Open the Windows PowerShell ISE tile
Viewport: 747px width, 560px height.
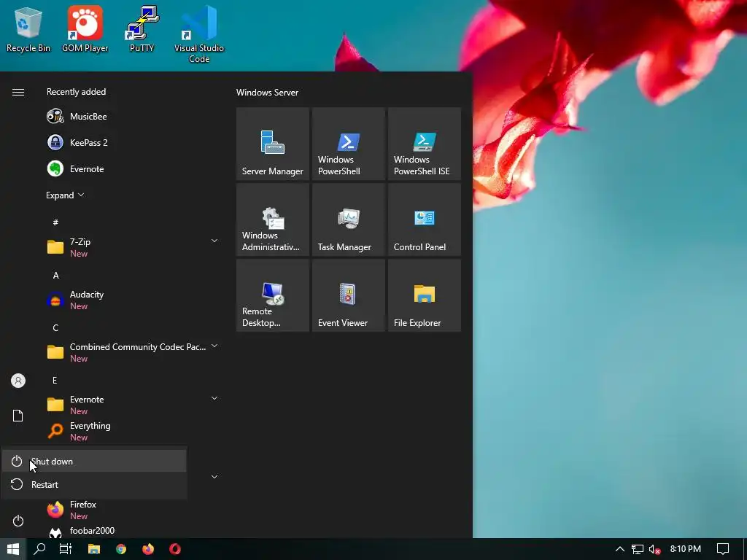click(x=425, y=144)
